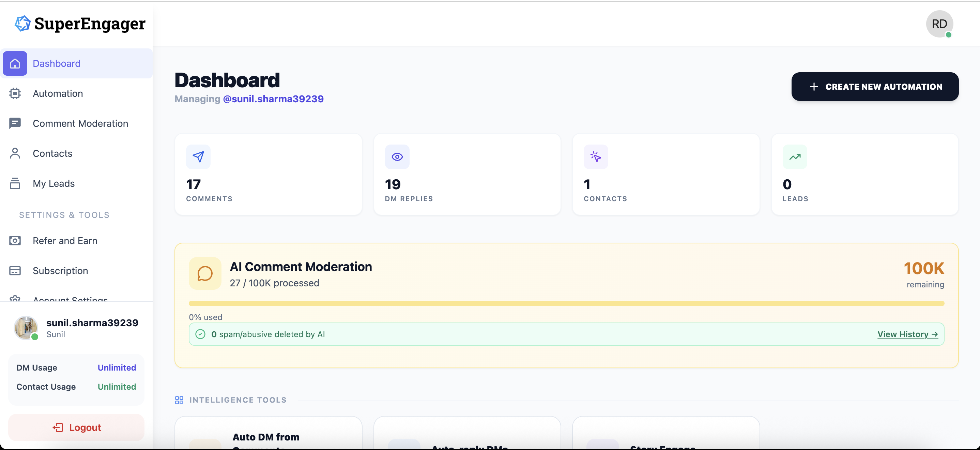Click the cursor sparkle icon on Contacts card
The height and width of the screenshot is (450, 980).
tap(596, 157)
